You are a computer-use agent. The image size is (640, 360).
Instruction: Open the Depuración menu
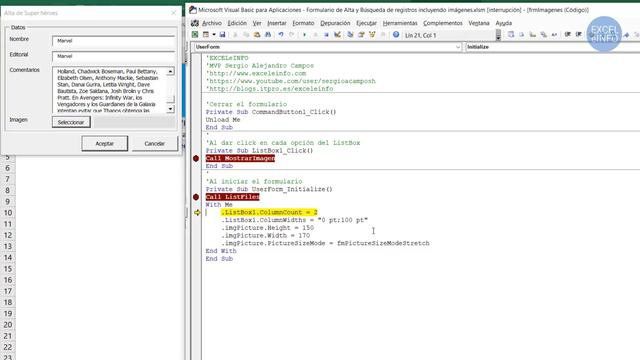coord(335,23)
